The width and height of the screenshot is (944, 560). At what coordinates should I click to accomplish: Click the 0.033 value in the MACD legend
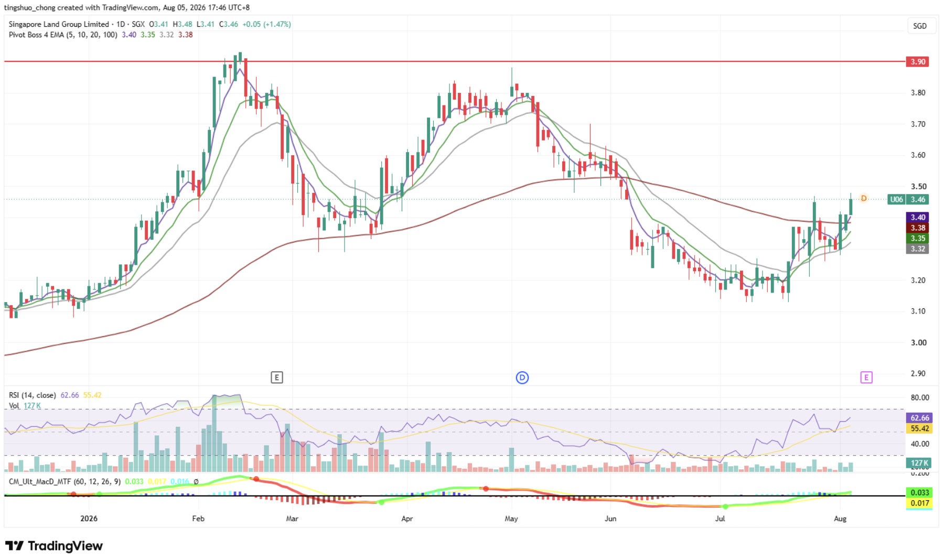134,481
